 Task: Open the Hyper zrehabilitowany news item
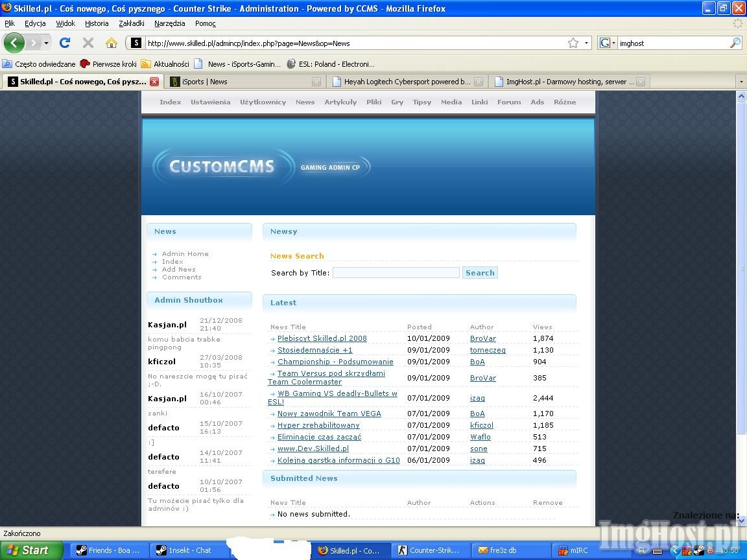tap(319, 425)
